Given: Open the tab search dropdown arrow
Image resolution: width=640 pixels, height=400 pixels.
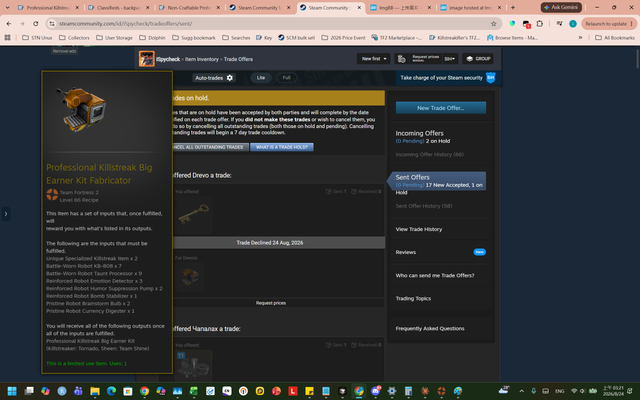Looking at the screenshot, I should (8, 7).
